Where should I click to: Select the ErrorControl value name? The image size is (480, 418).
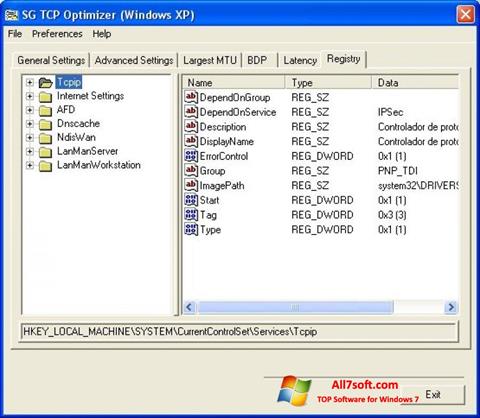[224, 156]
